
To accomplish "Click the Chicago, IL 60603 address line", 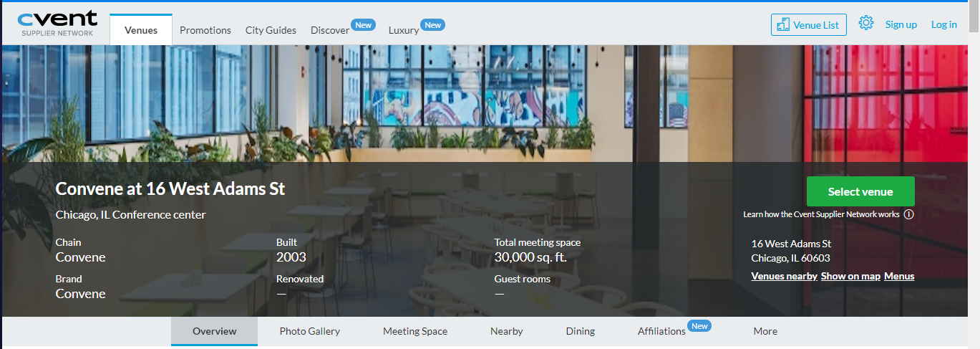I will [791, 258].
